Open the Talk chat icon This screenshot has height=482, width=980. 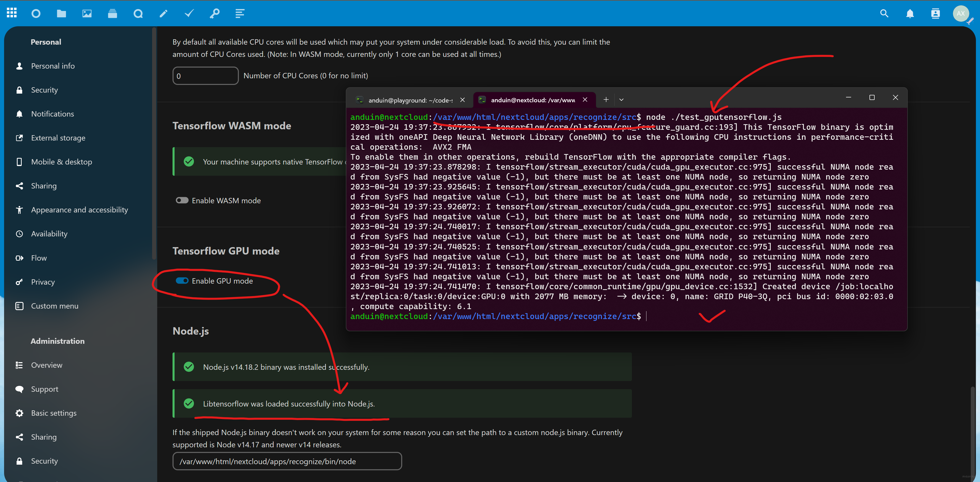tap(138, 14)
